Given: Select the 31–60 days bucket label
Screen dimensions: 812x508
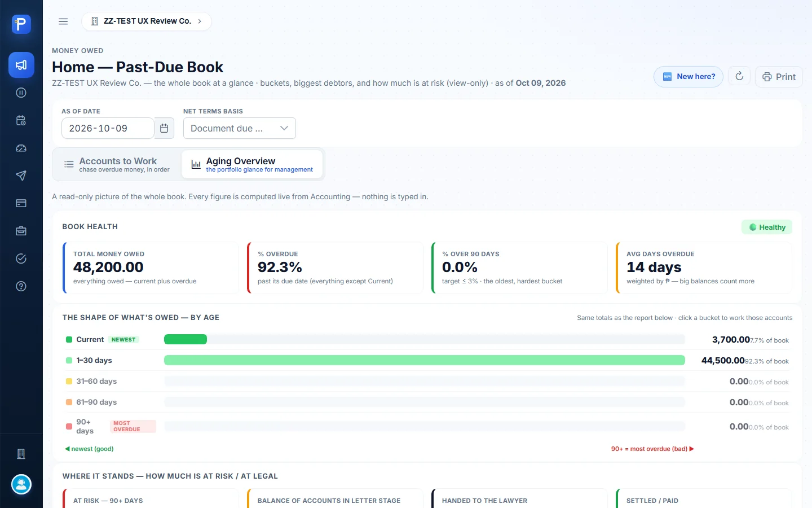Looking at the screenshot, I should [x=96, y=381].
